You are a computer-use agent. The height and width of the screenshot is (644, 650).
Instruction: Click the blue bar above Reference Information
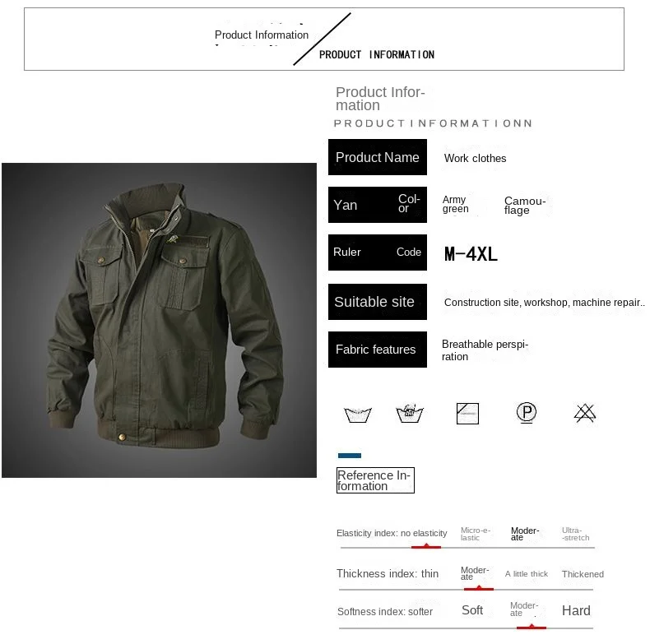(350, 456)
